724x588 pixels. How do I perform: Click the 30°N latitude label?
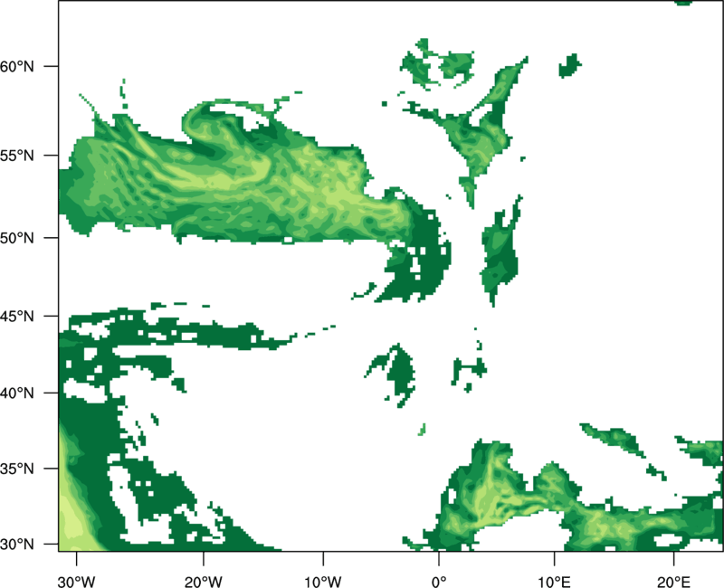[x=17, y=545]
